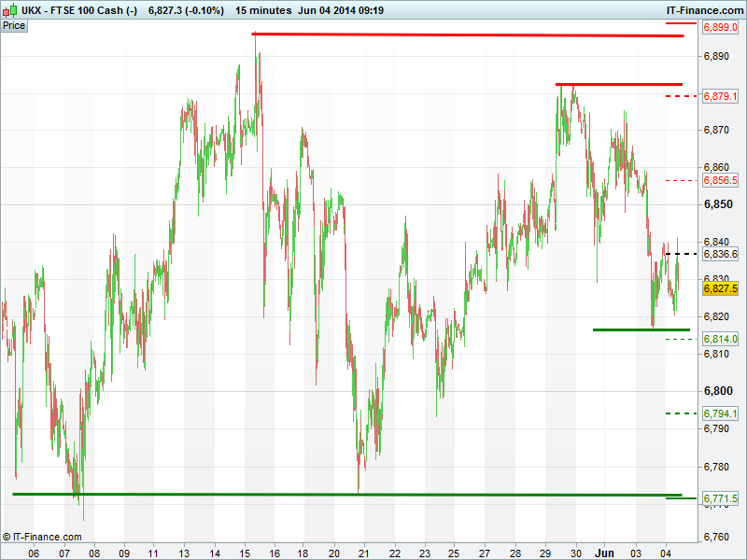Select the 6,879.1 red dashed level label

tap(720, 96)
